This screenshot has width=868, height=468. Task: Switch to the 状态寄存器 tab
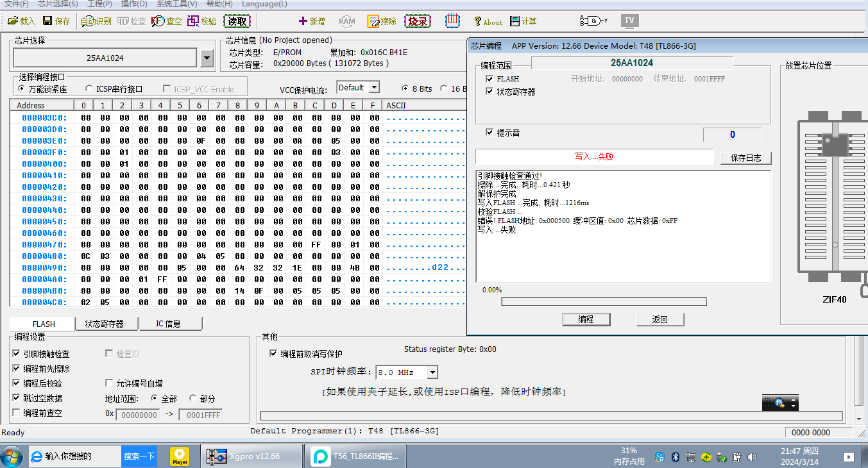(104, 324)
